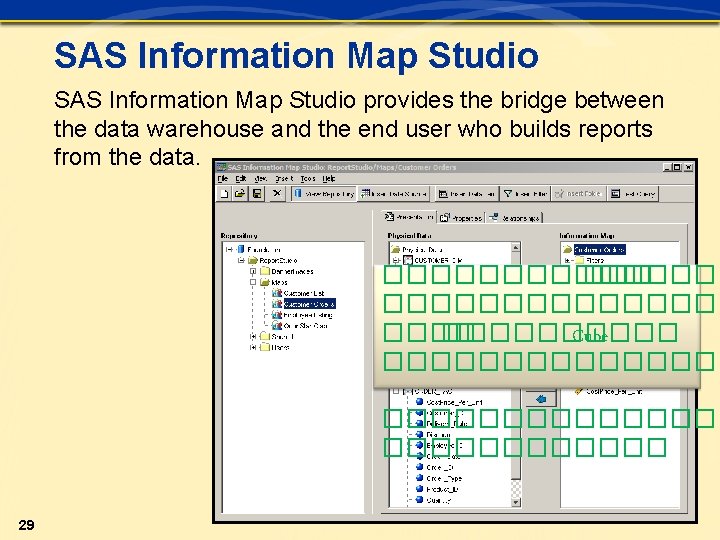
Task: Click the New information map icon
Action: point(224,194)
